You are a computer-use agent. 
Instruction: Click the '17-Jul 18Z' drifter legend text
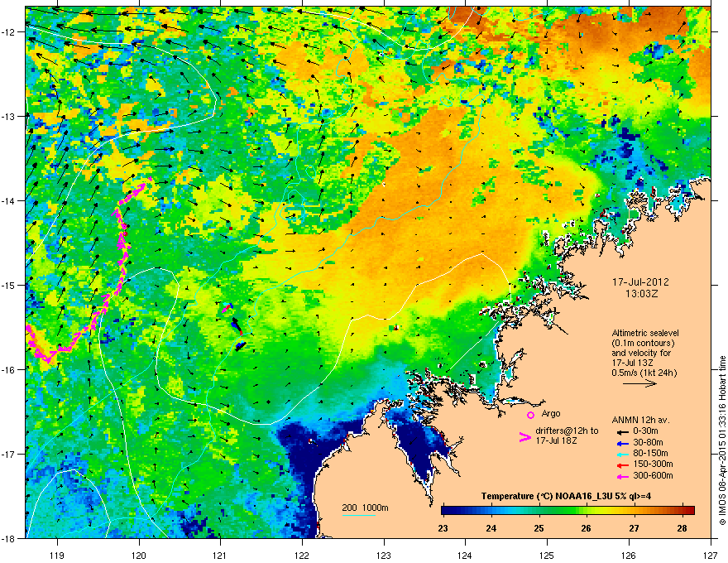pyautogui.click(x=556, y=440)
